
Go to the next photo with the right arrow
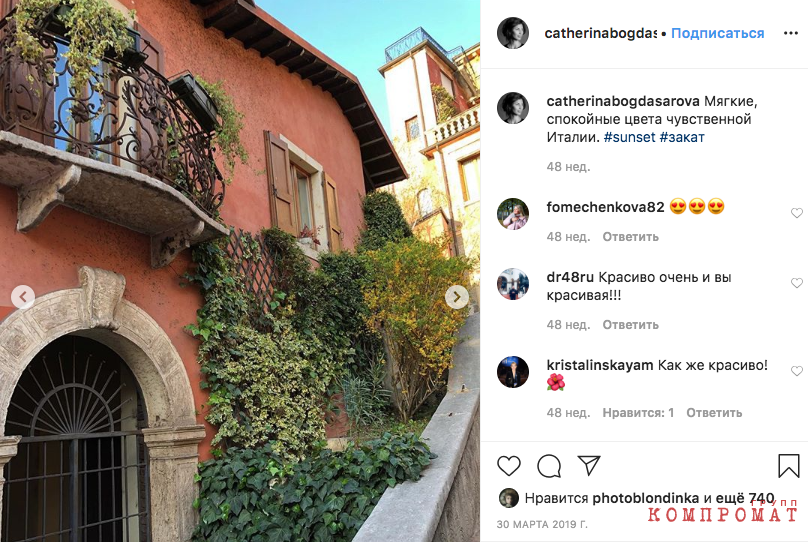point(457,297)
